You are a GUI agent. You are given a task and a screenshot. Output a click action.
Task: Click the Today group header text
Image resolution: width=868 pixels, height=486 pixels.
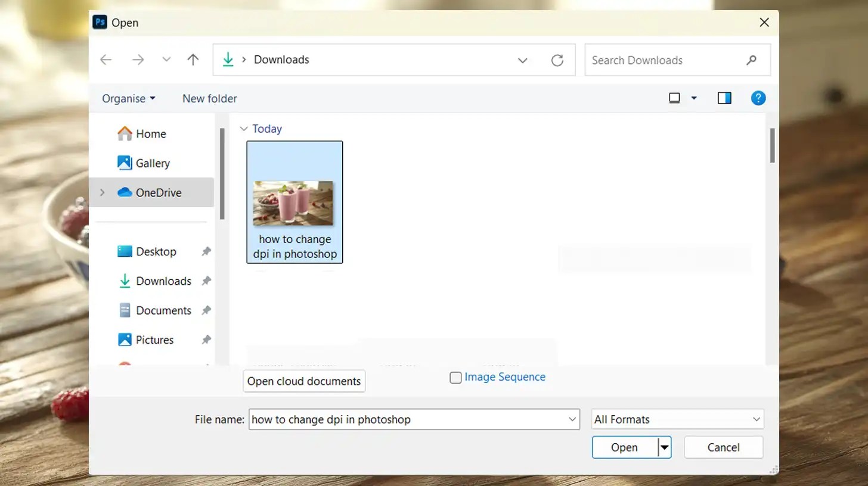pos(267,129)
